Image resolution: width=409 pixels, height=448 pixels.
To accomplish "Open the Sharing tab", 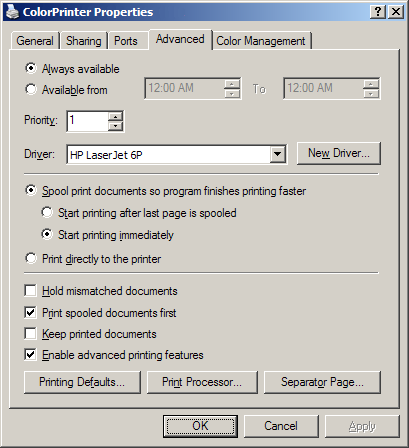I will 83,41.
